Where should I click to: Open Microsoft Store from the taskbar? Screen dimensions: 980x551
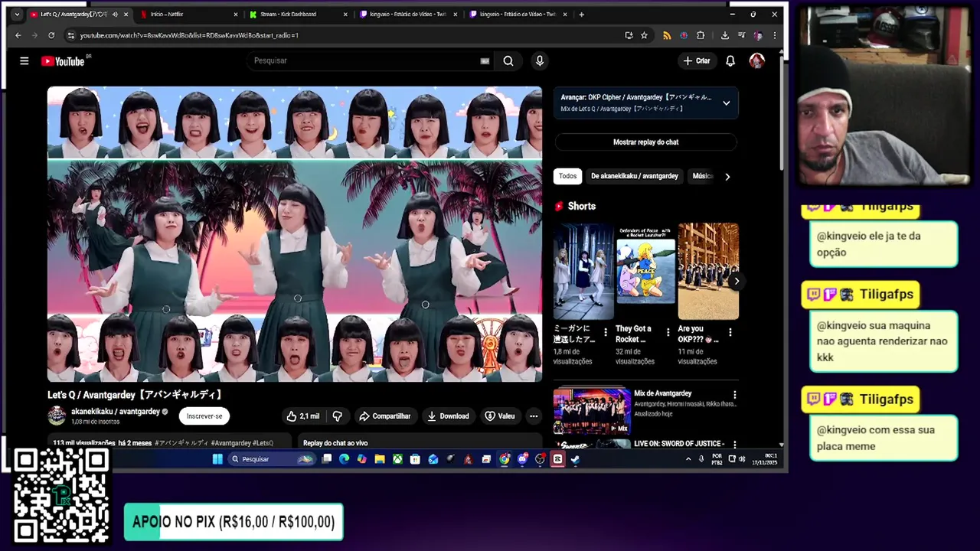click(415, 459)
